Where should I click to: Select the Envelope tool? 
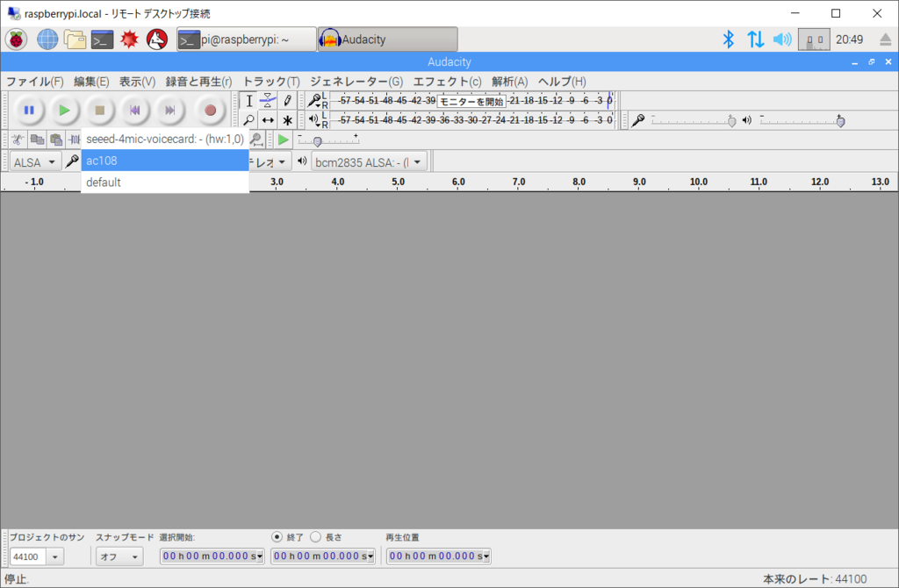click(268, 101)
